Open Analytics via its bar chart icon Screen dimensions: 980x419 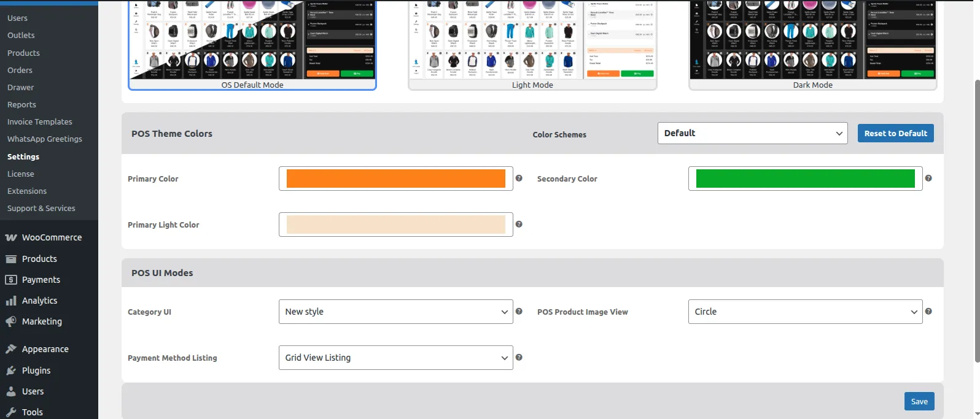10,301
